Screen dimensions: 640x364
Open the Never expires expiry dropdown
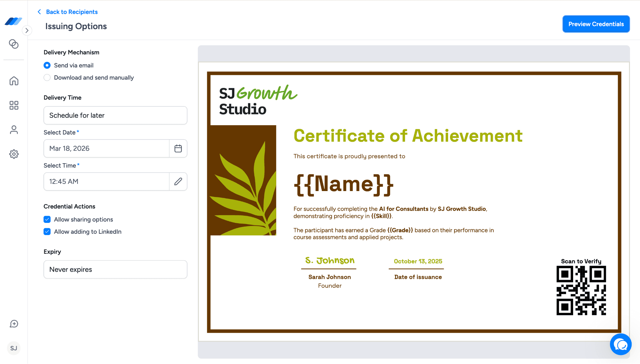[x=115, y=270]
